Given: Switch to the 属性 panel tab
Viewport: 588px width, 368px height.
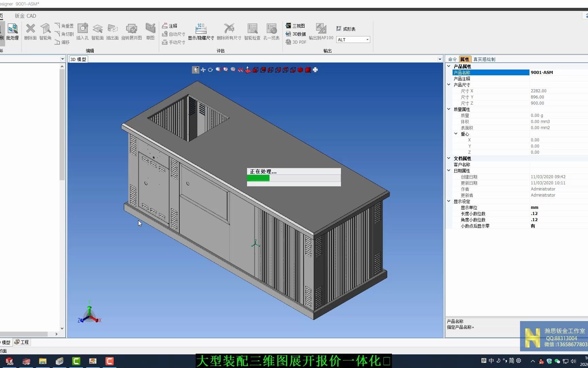Looking at the screenshot, I should 465,59.
